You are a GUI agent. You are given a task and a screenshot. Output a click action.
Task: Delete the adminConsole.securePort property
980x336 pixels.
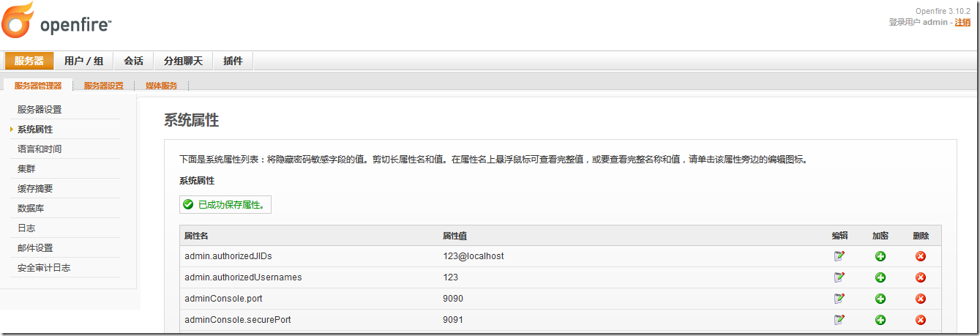921,320
